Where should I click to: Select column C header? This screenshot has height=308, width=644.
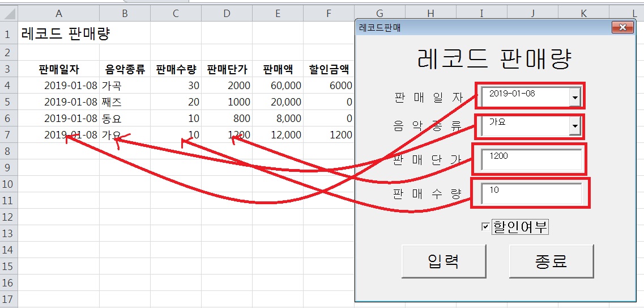tap(176, 13)
